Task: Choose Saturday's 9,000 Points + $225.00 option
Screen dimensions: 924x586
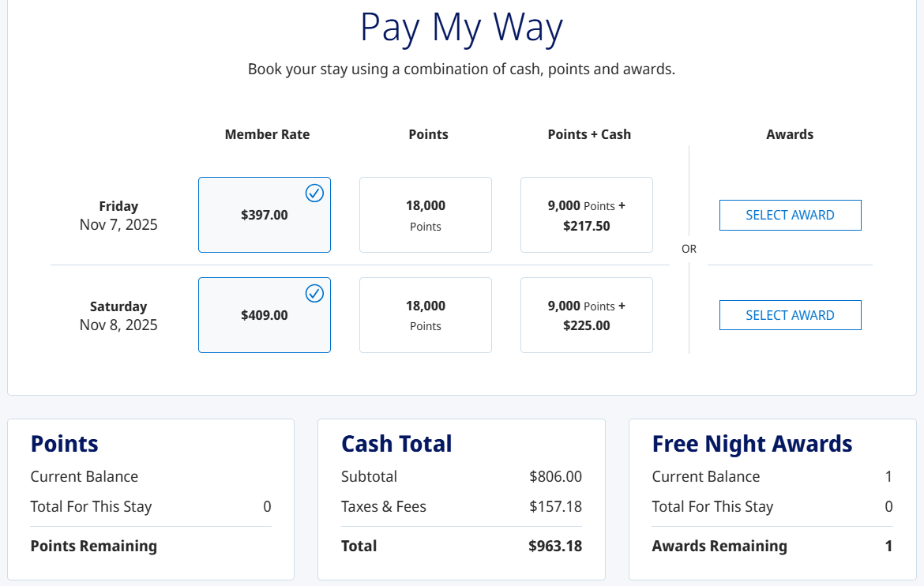Action: 586,314
